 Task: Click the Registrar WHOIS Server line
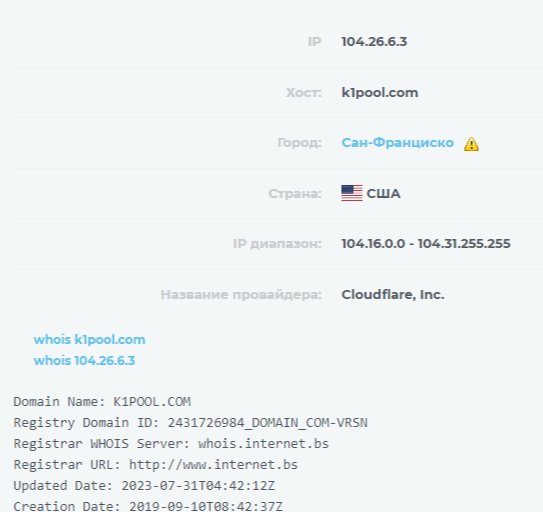click(171, 444)
